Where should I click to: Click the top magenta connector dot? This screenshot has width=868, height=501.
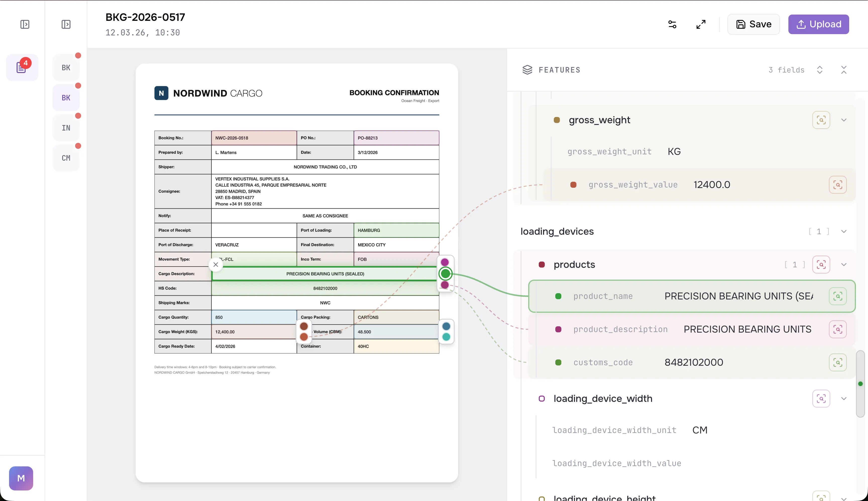[x=445, y=262]
